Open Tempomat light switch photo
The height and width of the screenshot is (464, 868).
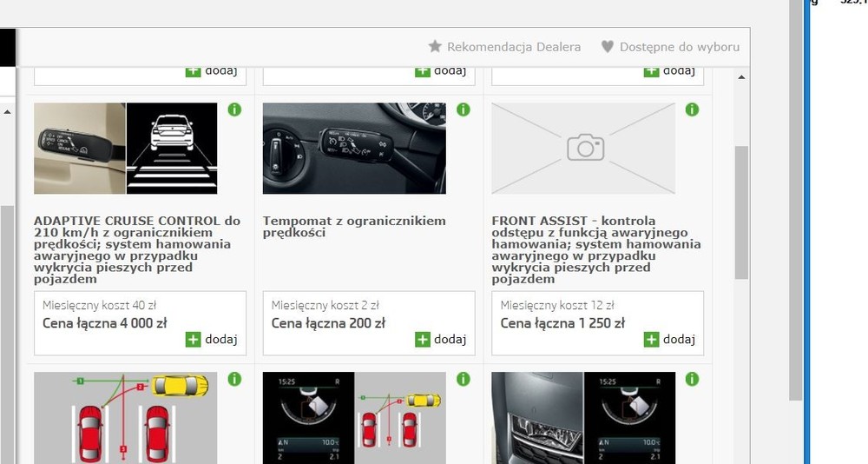tap(354, 149)
